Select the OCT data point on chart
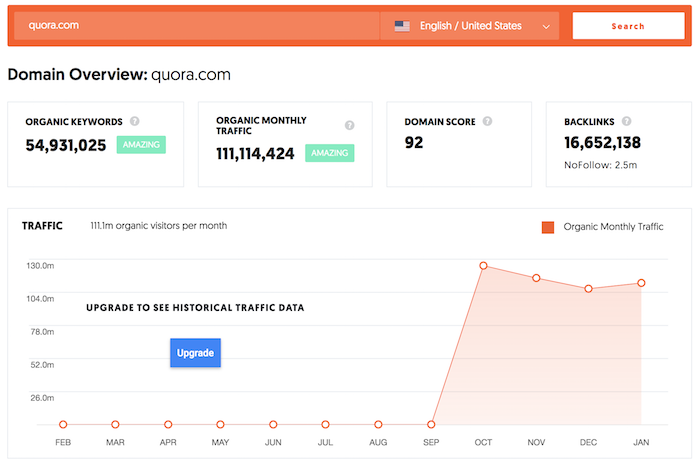This screenshot has width=700, height=469. [483, 266]
